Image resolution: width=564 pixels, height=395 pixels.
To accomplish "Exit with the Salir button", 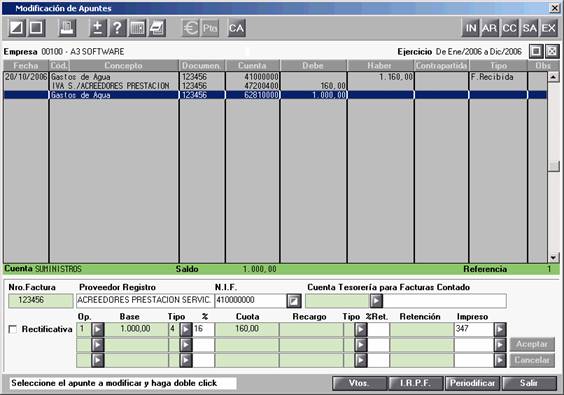I will pyautogui.click(x=529, y=383).
